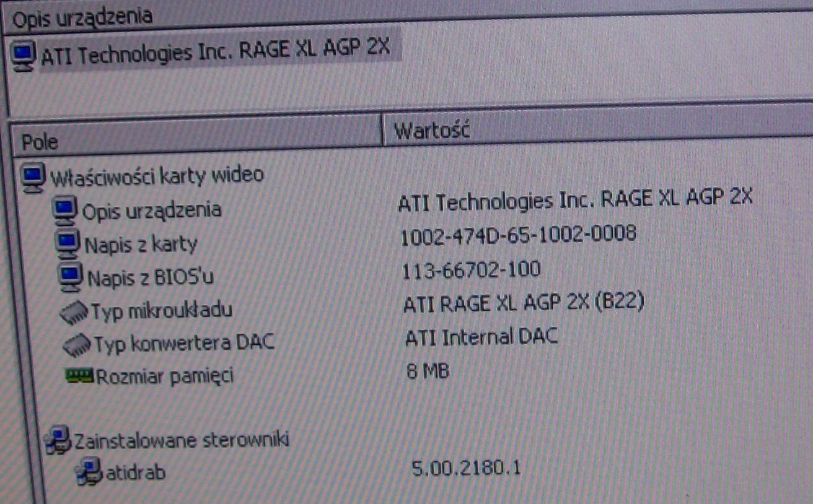This screenshot has height=504, width=813.
Task: Click BIOS value 113-66702-100
Action: [x=471, y=269]
